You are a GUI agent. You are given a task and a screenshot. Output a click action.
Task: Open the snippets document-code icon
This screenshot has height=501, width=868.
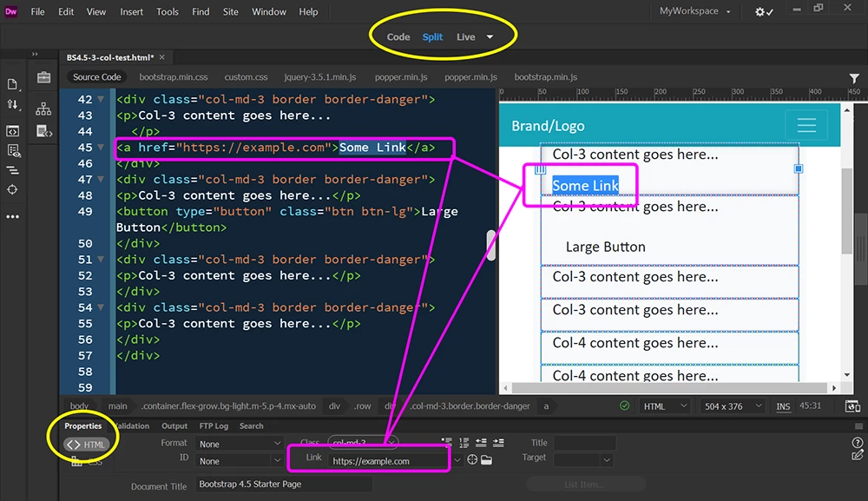(43, 132)
